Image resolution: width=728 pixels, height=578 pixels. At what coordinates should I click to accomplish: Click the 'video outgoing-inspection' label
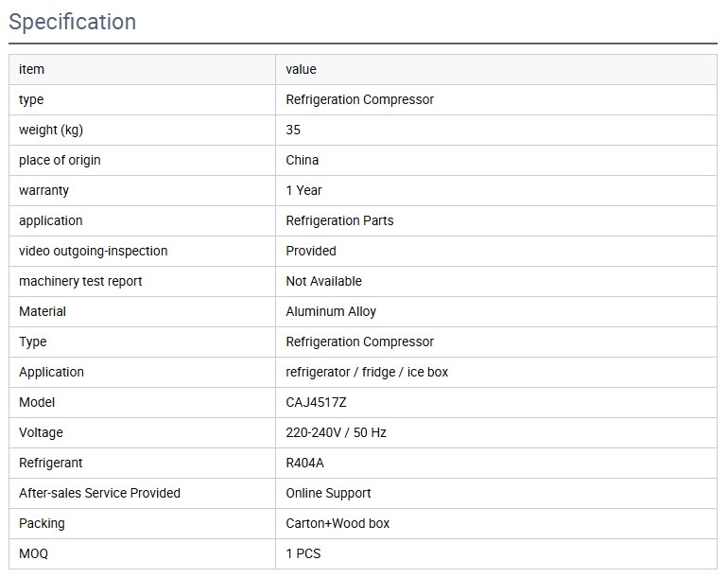[93, 251]
